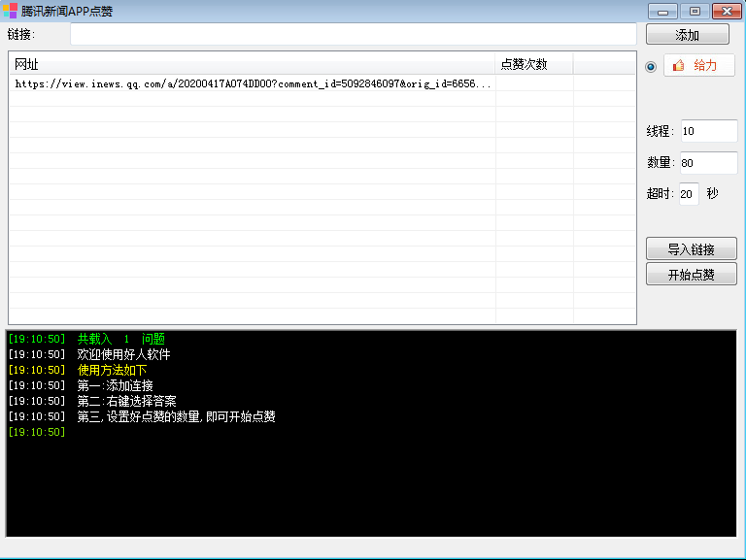746x560 pixels.
Task: Click the green 共载入 1 问题 log line
Action: pos(120,339)
